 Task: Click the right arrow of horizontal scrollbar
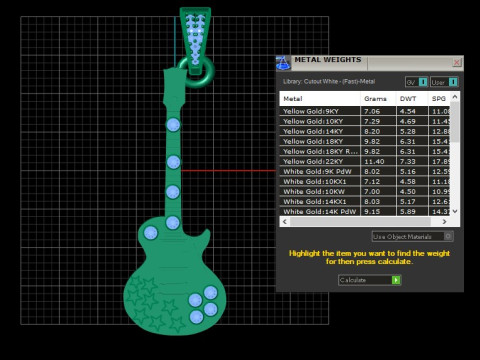click(444, 222)
